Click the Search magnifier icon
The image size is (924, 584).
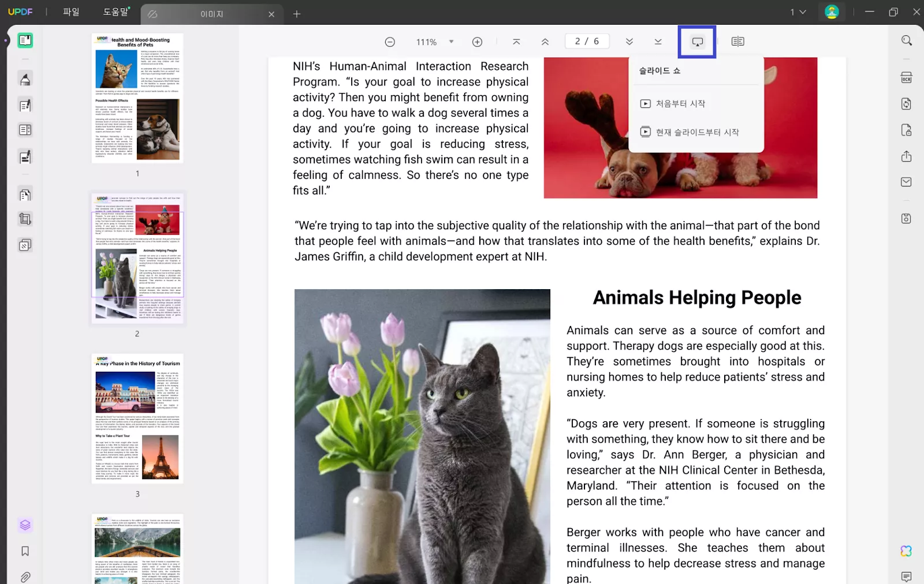point(907,40)
